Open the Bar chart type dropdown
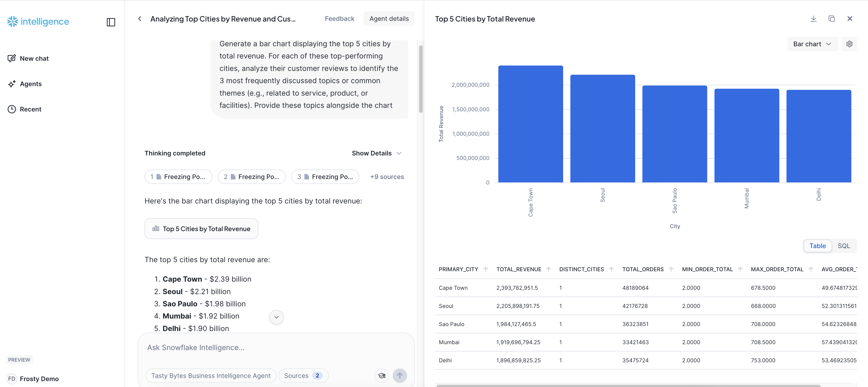This screenshot has height=387, width=868. pyautogui.click(x=812, y=44)
